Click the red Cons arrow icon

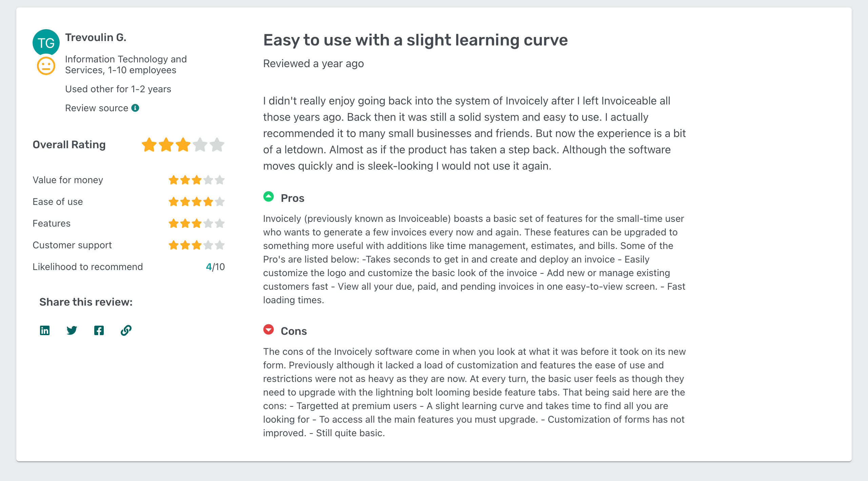click(269, 330)
